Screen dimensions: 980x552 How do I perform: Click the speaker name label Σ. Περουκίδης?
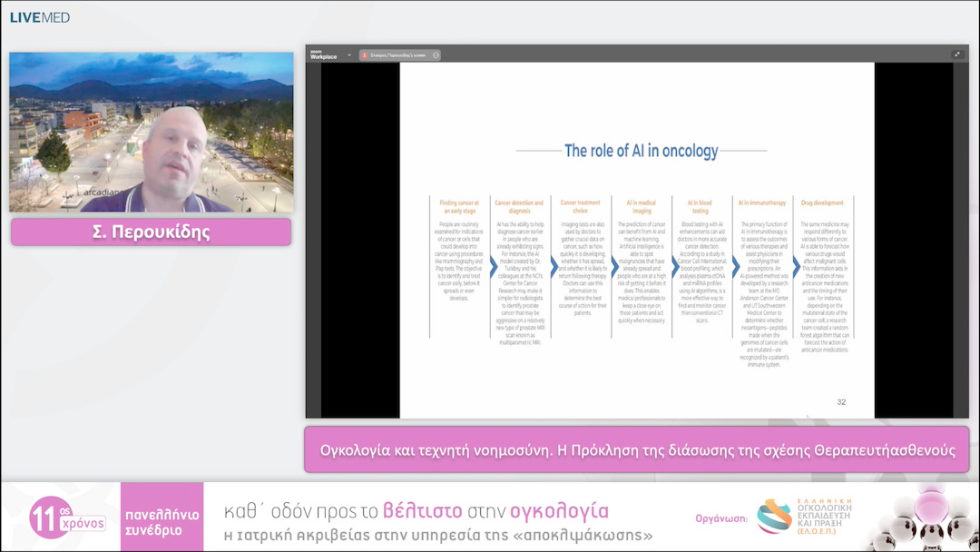click(151, 232)
